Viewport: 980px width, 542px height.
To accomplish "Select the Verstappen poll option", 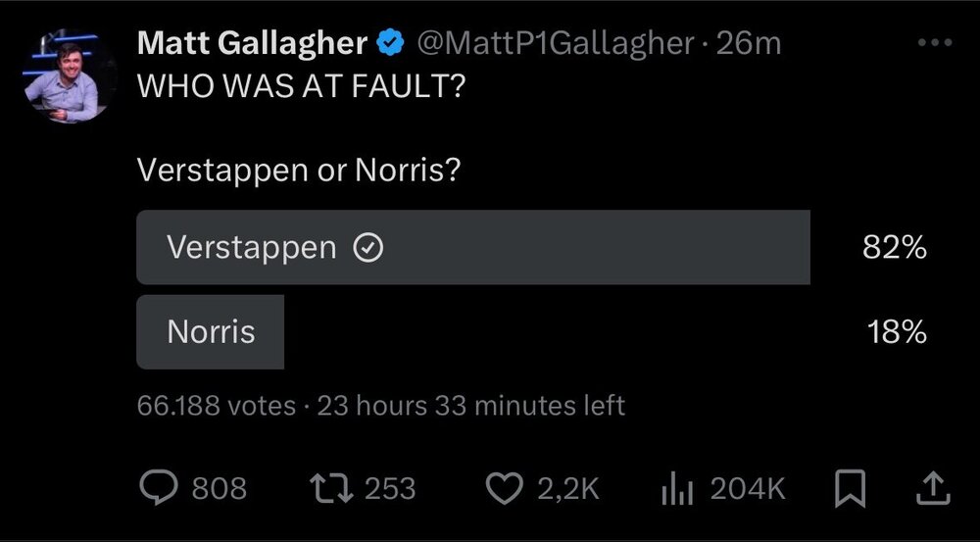I will 472,248.
